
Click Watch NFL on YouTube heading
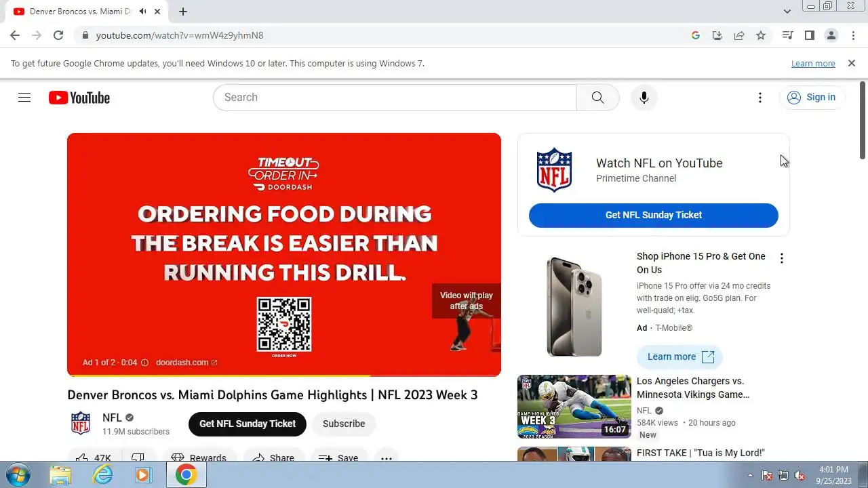click(x=659, y=163)
